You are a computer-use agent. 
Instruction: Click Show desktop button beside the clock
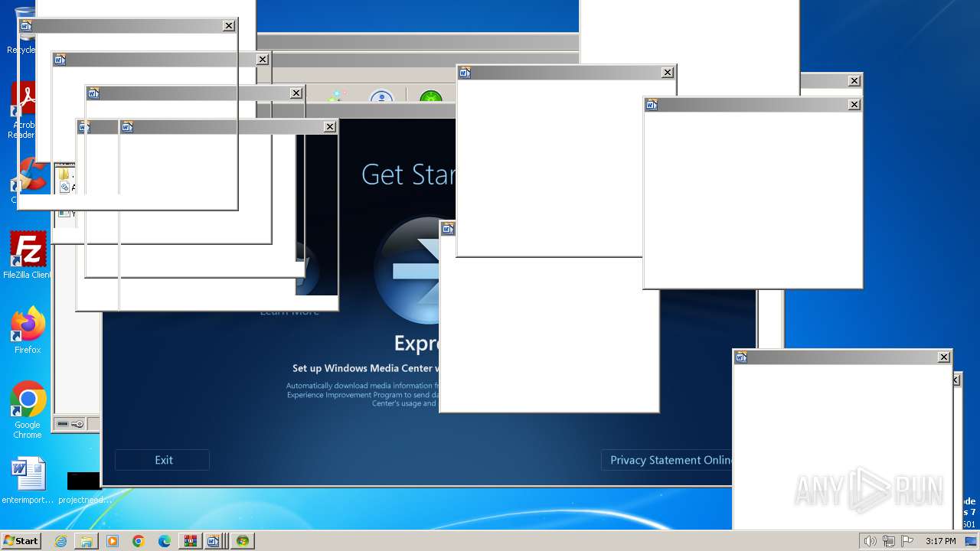(971, 541)
